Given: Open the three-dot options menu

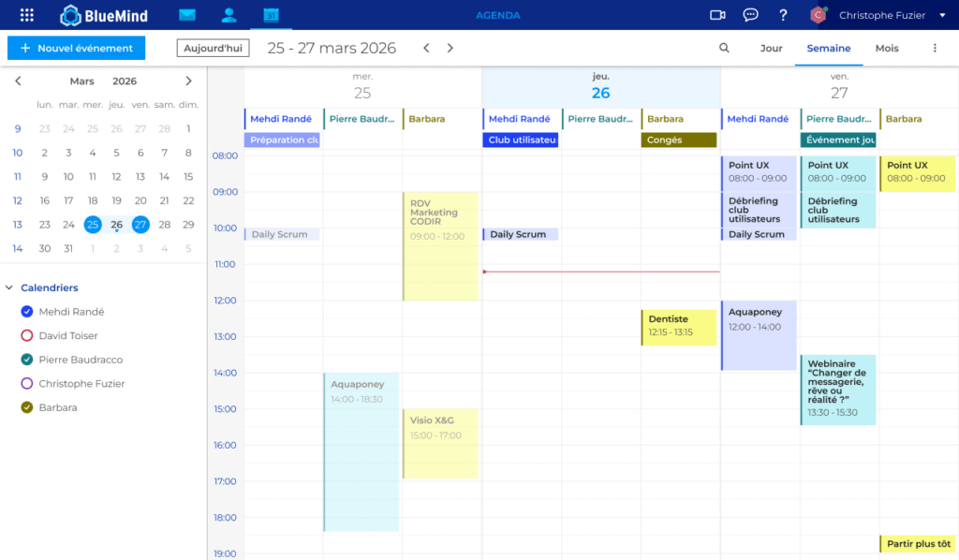Looking at the screenshot, I should coord(934,48).
